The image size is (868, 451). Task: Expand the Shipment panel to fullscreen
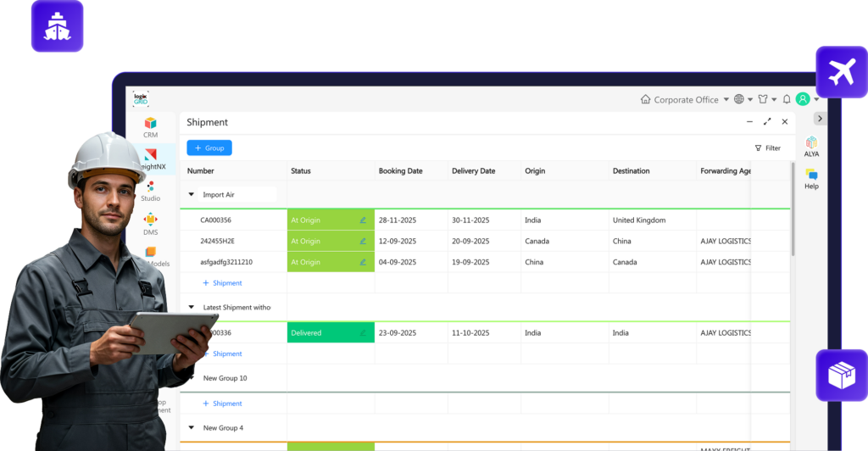tap(767, 122)
